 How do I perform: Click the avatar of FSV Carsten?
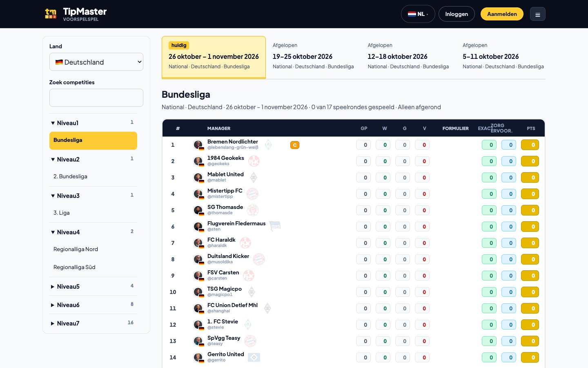198,276
